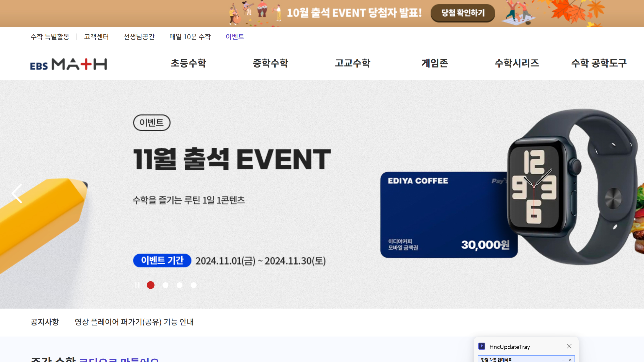
Task: Click the 당첨 확인하기 button
Action: point(463,13)
